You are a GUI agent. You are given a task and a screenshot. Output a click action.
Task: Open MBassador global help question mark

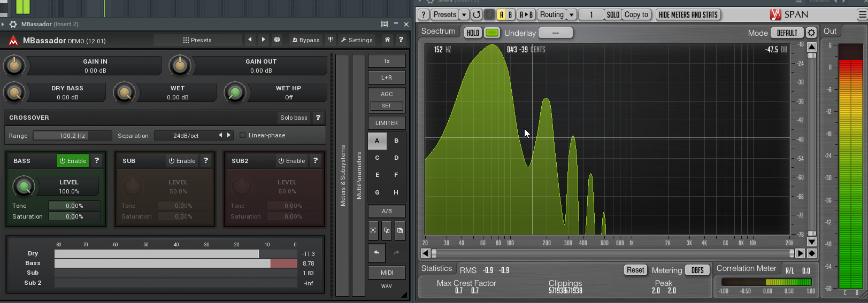coord(401,40)
